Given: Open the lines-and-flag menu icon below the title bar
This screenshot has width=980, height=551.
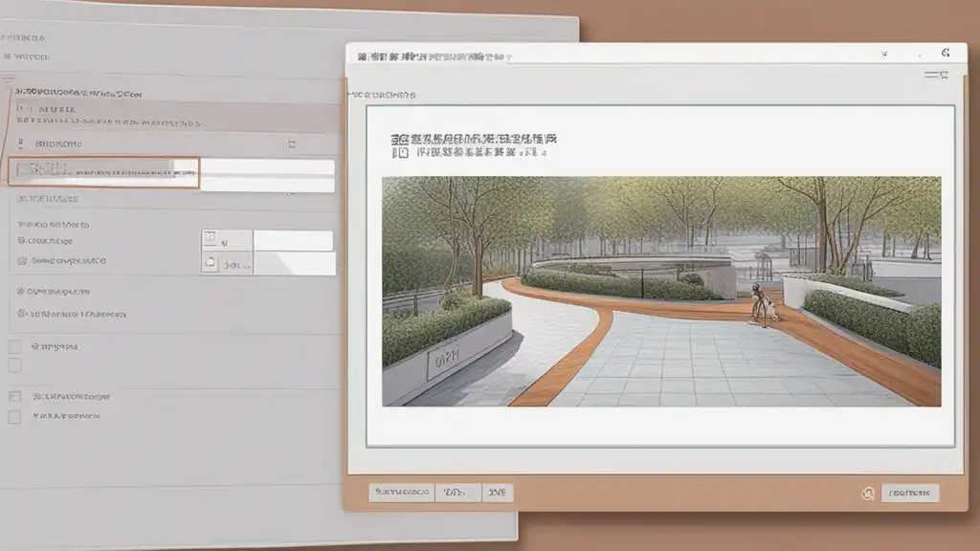Looking at the screenshot, I should [936, 75].
